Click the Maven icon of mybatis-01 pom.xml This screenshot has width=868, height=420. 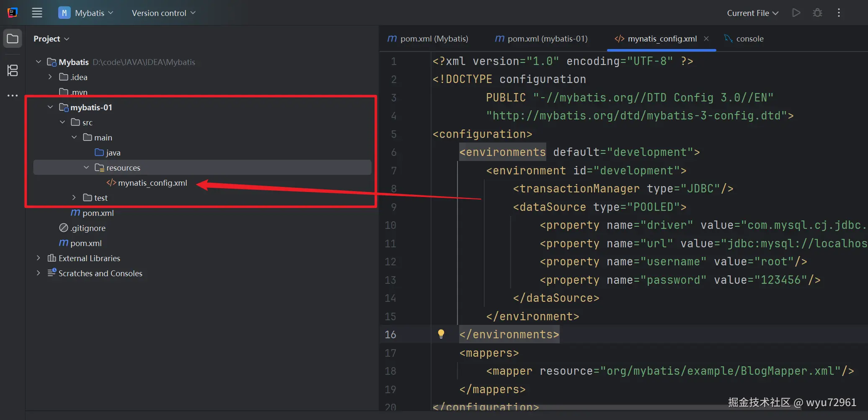[75, 213]
